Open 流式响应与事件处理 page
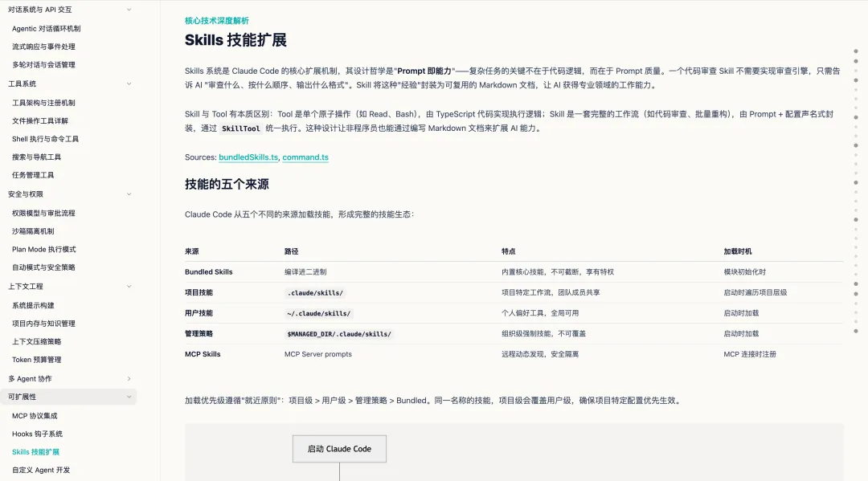 tap(43, 47)
